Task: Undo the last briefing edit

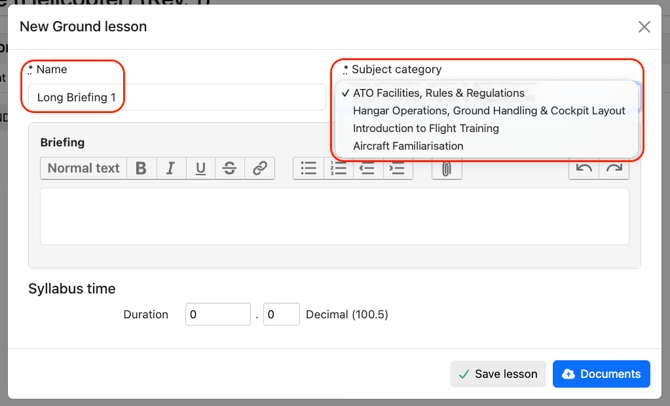Action: (584, 168)
